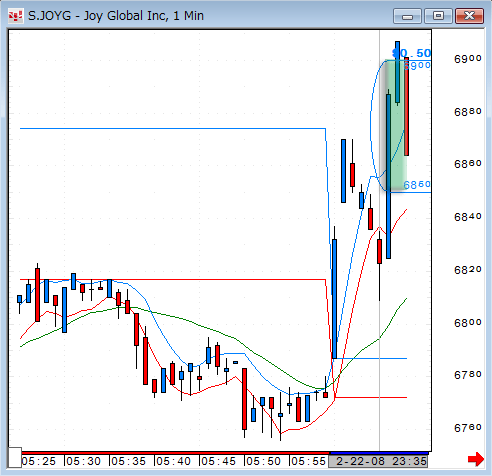Maximize the Joy Global chart window

tap(438, 16)
